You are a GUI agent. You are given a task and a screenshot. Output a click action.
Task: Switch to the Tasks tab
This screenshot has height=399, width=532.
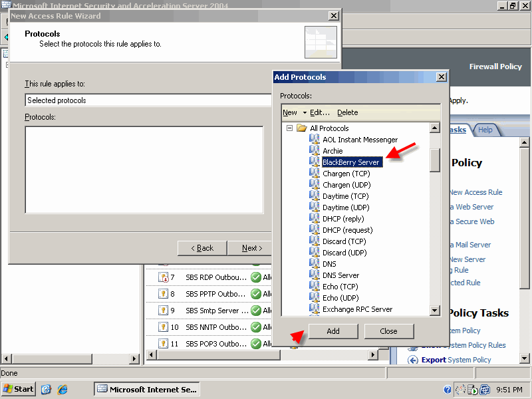point(458,130)
